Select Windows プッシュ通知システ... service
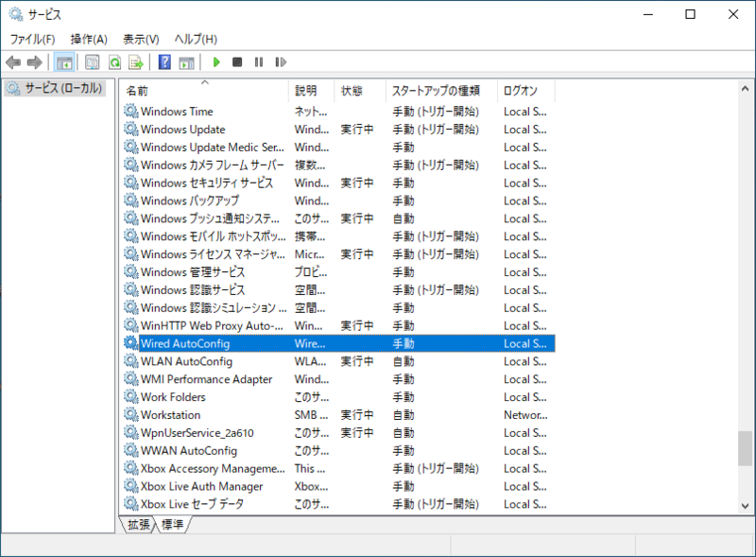Screen dimensions: 756x557 [210, 218]
